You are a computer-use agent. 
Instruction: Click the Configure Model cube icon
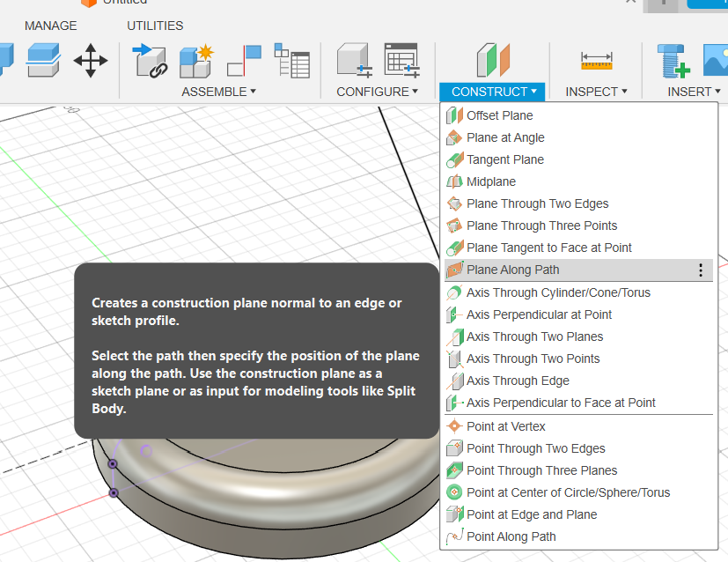[x=355, y=60]
